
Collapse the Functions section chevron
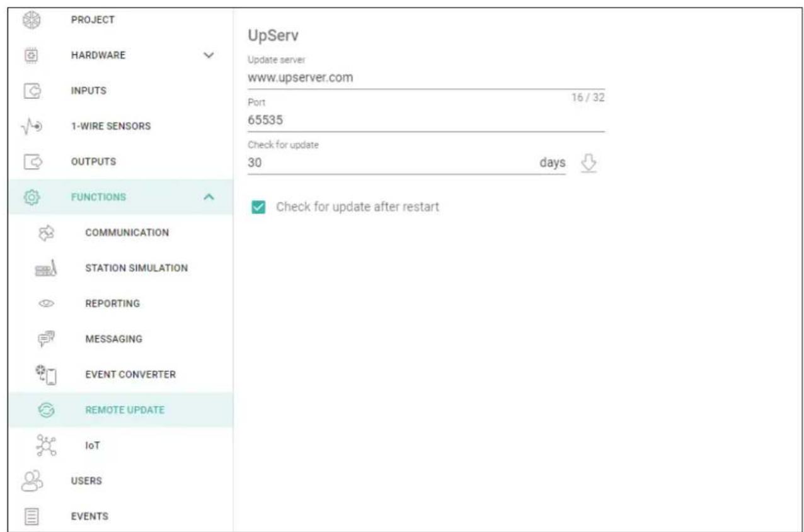[209, 197]
